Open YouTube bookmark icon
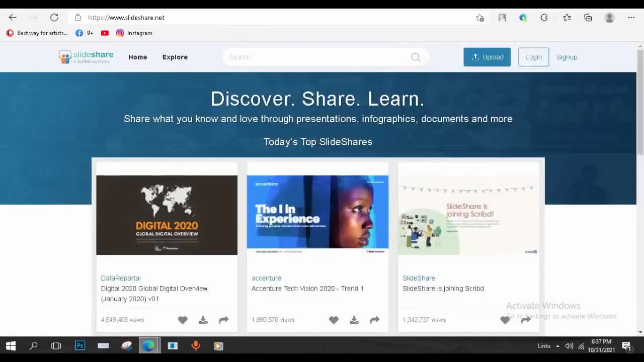This screenshot has width=644, height=362. click(105, 33)
